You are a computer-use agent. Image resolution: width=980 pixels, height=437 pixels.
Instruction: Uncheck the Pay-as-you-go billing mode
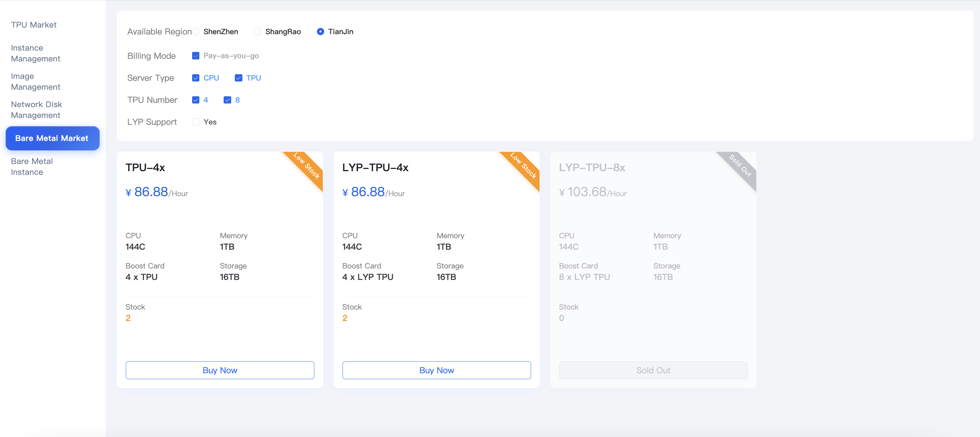[x=195, y=56]
